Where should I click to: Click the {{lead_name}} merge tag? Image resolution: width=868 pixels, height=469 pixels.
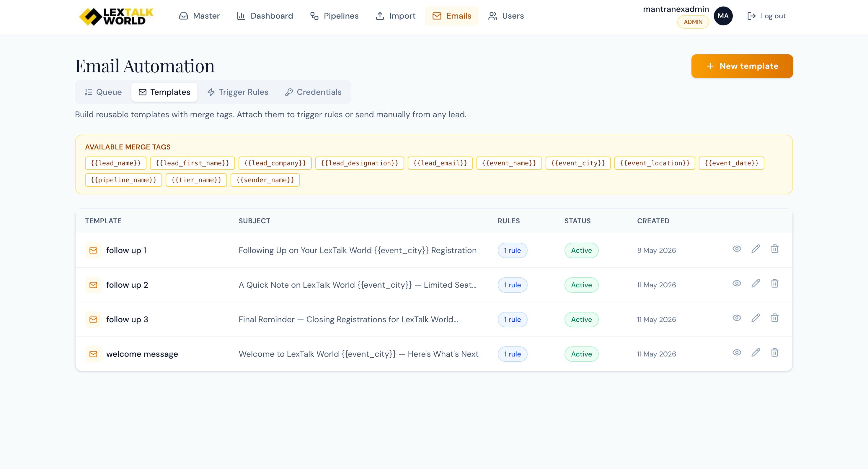click(115, 163)
